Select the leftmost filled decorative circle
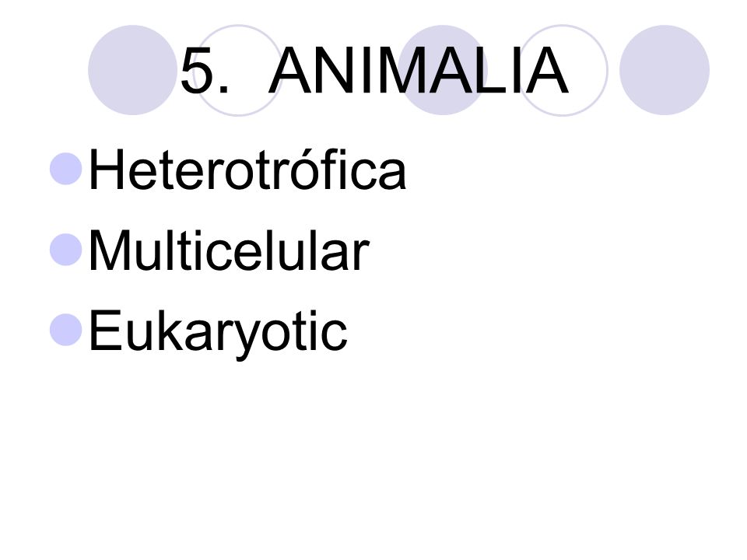Viewport: 747px width, 560px height. pyautogui.click(x=132, y=70)
